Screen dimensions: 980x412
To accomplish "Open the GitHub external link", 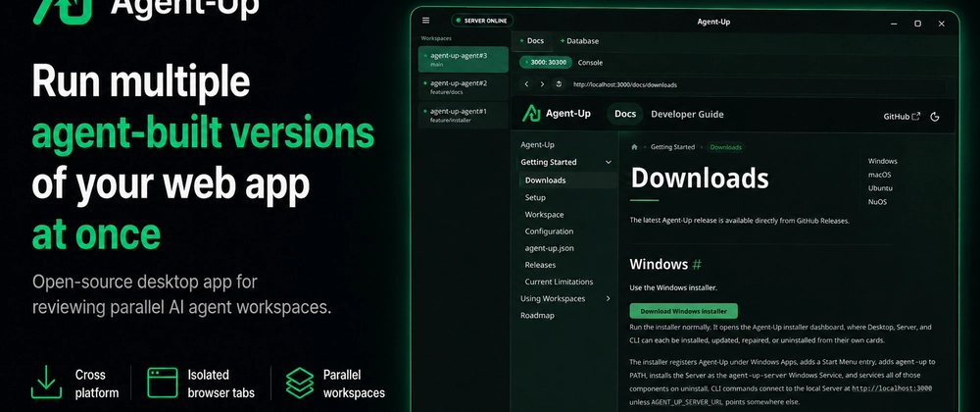I will (x=902, y=117).
